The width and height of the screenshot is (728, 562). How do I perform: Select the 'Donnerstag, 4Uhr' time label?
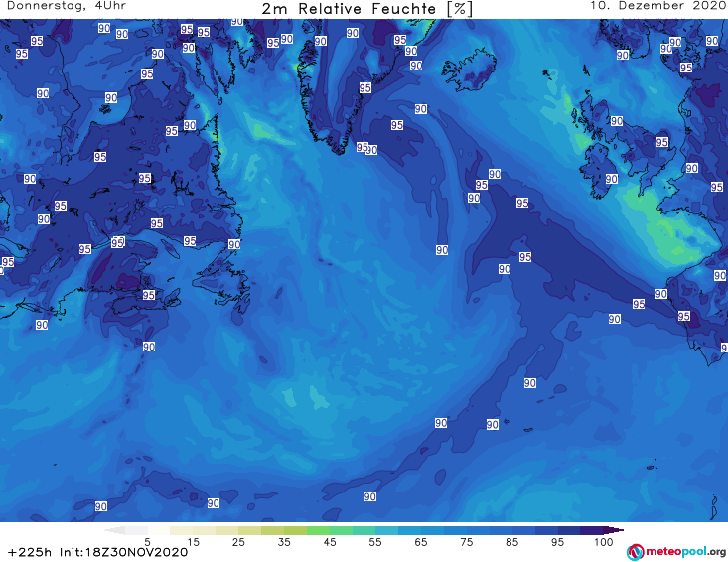tap(67, 6)
